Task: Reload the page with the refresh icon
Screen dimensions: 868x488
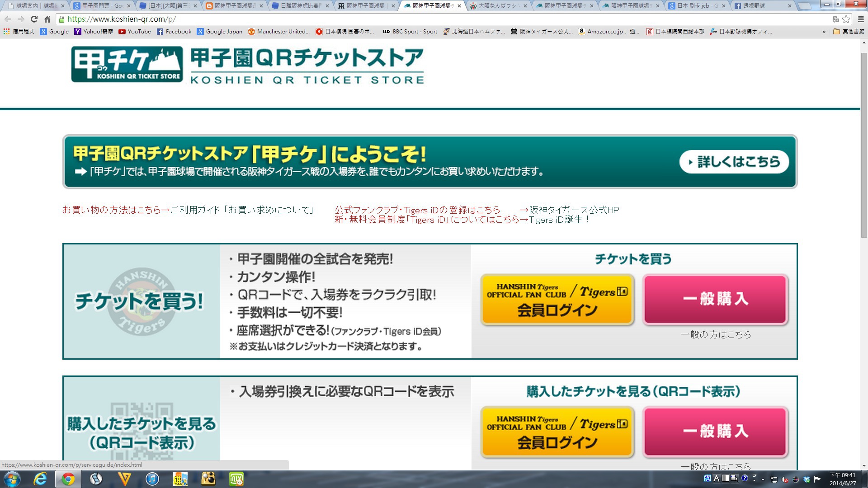Action: 34,19
